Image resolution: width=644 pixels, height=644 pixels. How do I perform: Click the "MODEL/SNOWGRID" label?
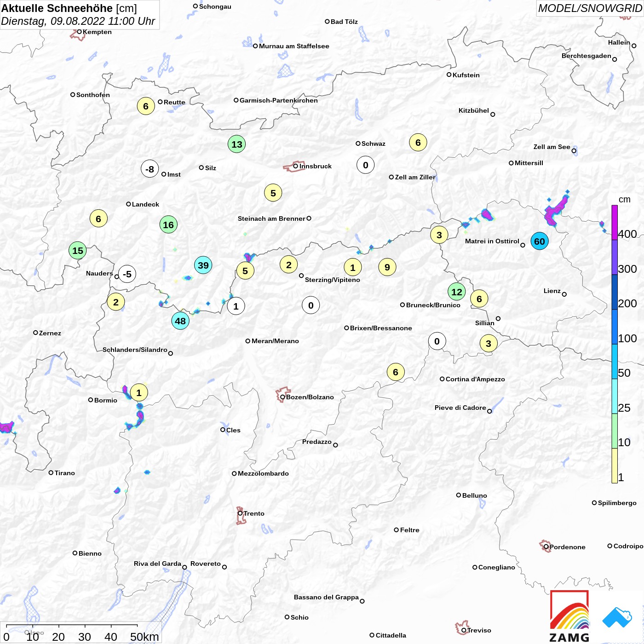pos(590,8)
